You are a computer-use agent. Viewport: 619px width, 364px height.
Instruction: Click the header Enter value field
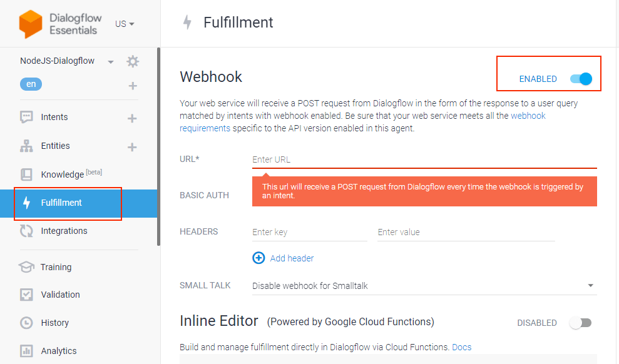pyautogui.click(x=466, y=232)
